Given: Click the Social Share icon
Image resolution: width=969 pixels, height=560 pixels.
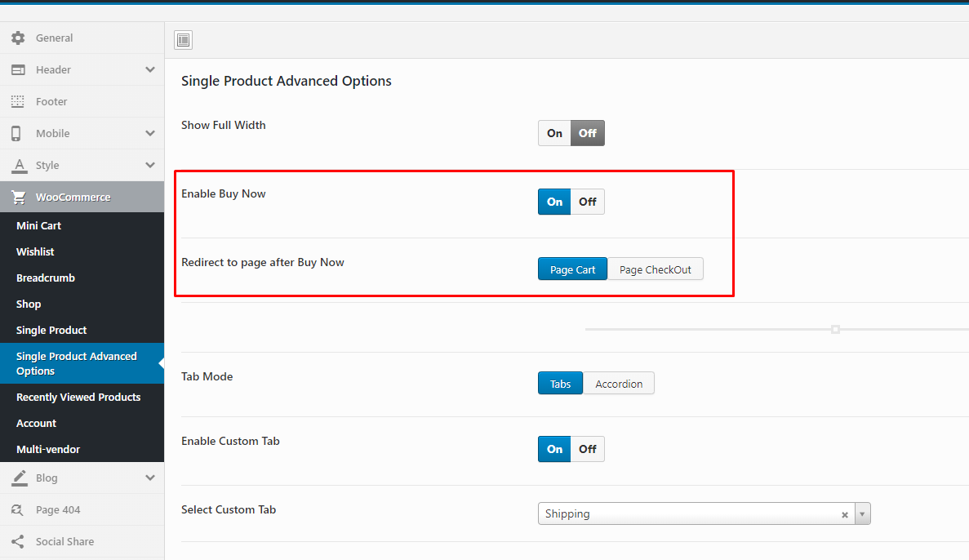Looking at the screenshot, I should coord(17,541).
